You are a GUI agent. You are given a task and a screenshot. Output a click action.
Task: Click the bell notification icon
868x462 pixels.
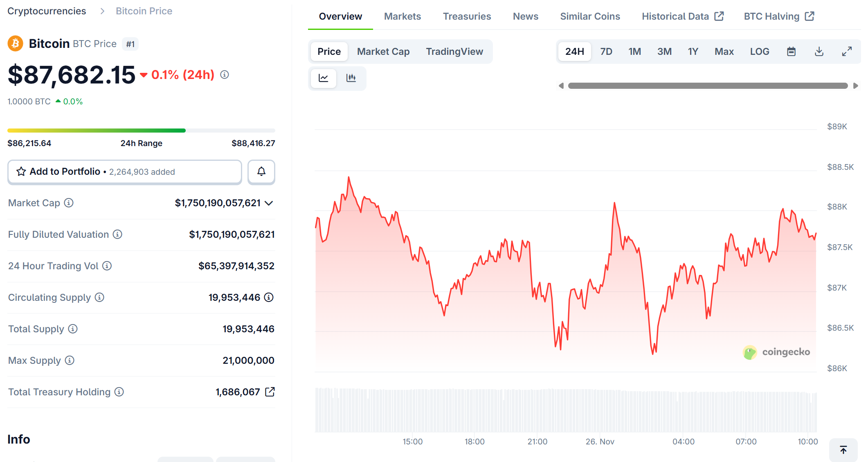(x=261, y=172)
